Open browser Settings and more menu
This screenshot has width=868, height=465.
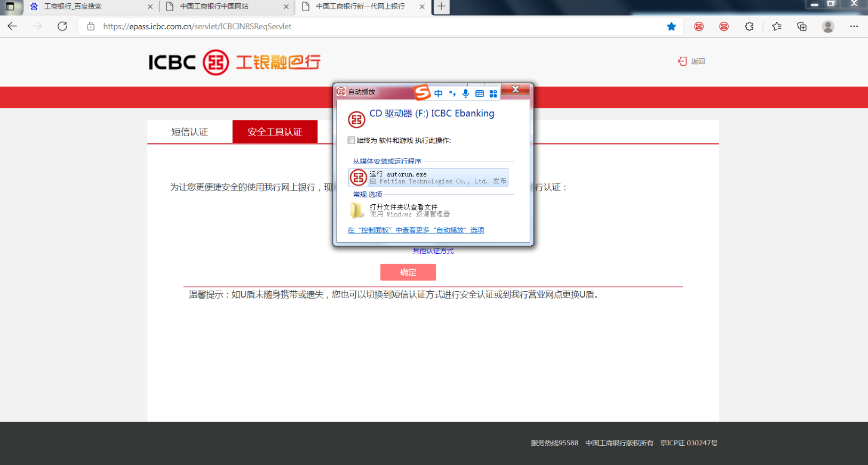(854, 27)
